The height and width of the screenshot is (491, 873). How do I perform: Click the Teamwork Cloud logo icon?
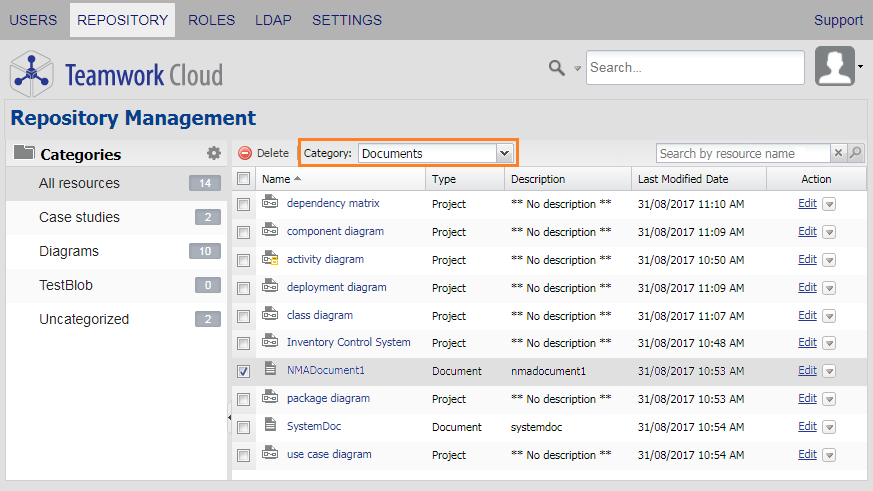31,73
